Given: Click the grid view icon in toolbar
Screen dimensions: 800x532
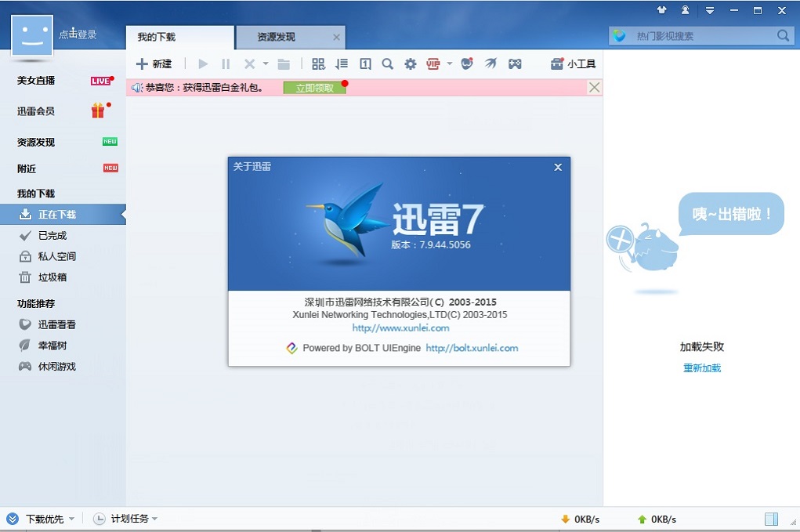Looking at the screenshot, I should [318, 63].
